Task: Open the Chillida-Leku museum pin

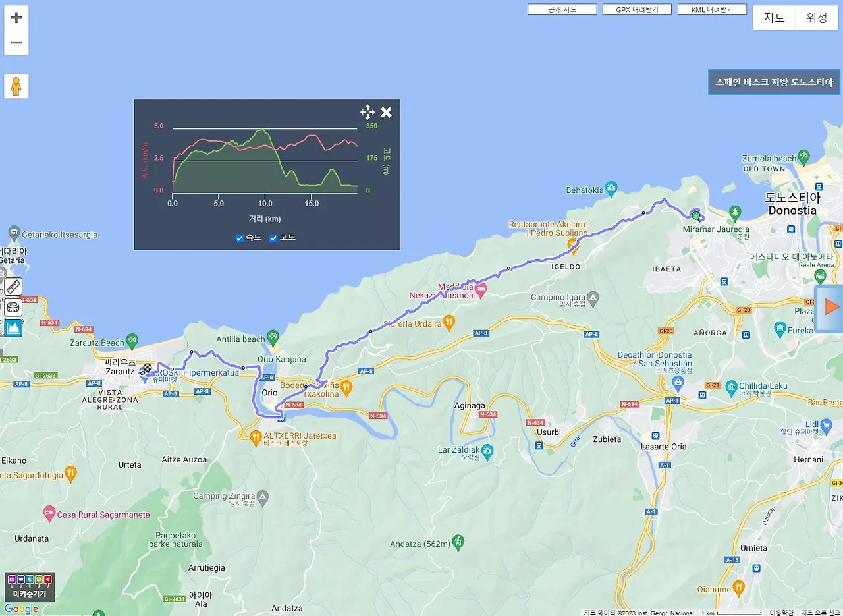Action: [x=730, y=389]
